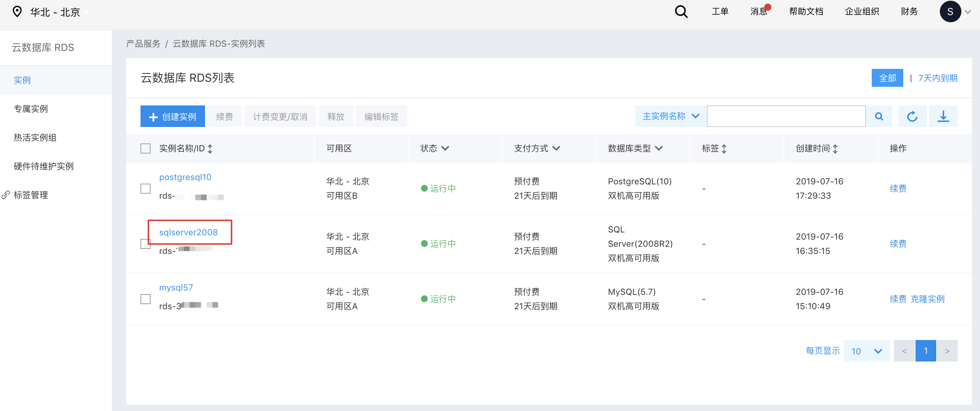Open 企业组织 in the top bar

(862, 12)
